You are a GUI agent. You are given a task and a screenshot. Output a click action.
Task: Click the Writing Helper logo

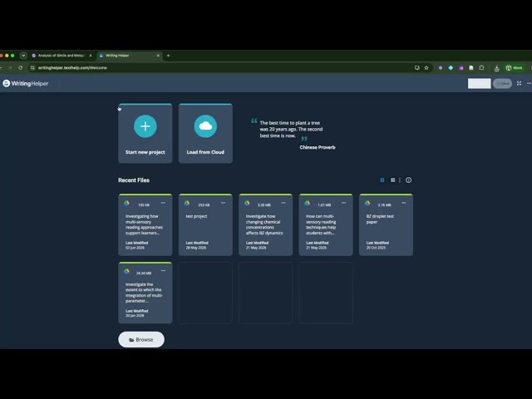(x=26, y=83)
